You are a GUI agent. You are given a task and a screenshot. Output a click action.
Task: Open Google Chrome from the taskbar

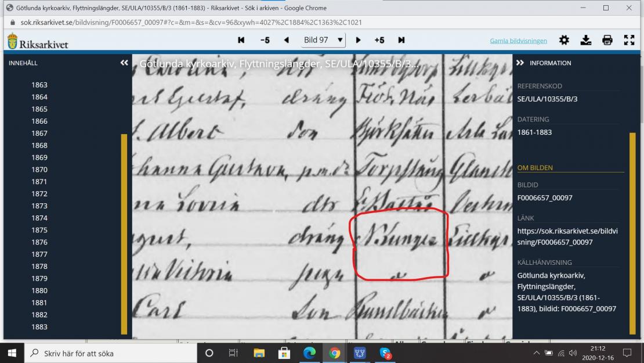[335, 353]
